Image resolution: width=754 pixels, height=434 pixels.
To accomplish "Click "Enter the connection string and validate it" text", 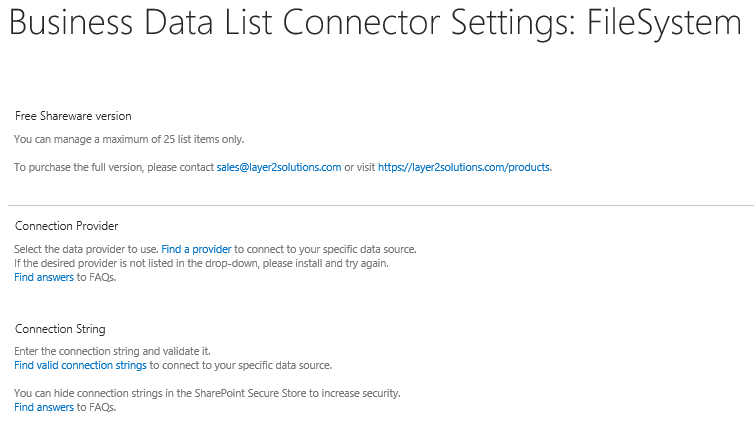I will pyautogui.click(x=113, y=351).
